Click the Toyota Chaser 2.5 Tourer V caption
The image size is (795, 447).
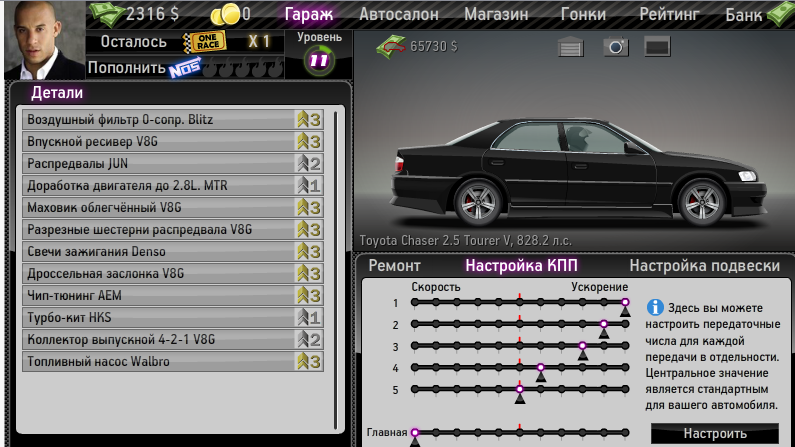pyautogui.click(x=465, y=240)
